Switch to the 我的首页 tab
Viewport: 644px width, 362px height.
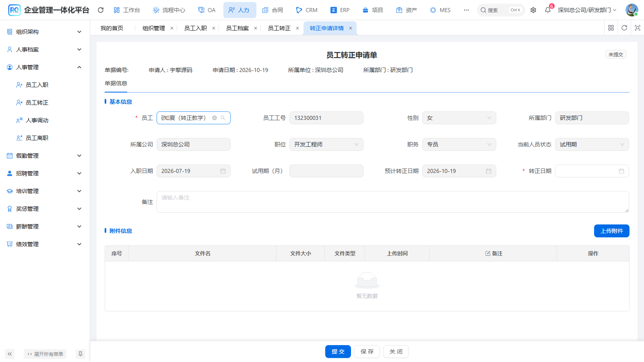112,28
